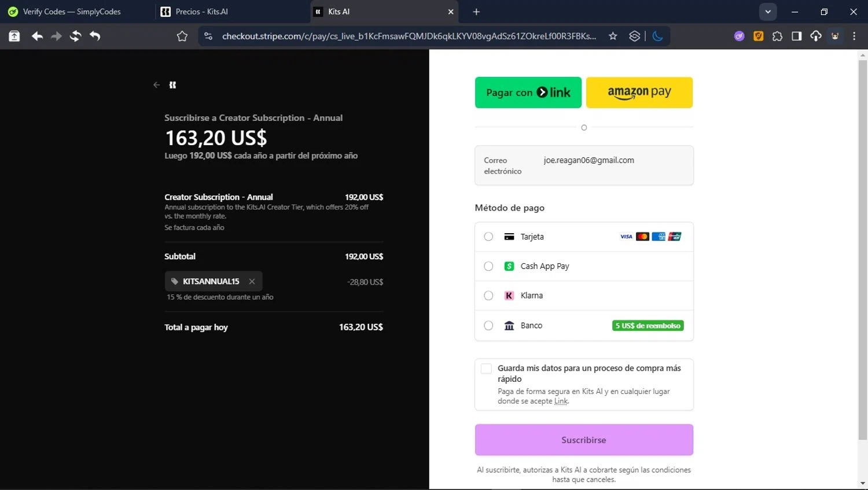Open the extensions puzzle piece menu
The height and width of the screenshot is (490, 868).
coord(778,36)
